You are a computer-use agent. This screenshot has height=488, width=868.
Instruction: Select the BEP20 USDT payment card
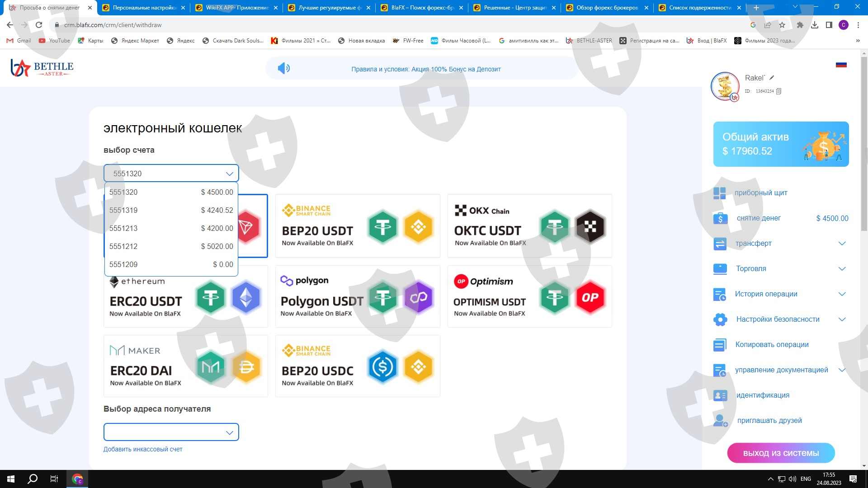click(357, 226)
